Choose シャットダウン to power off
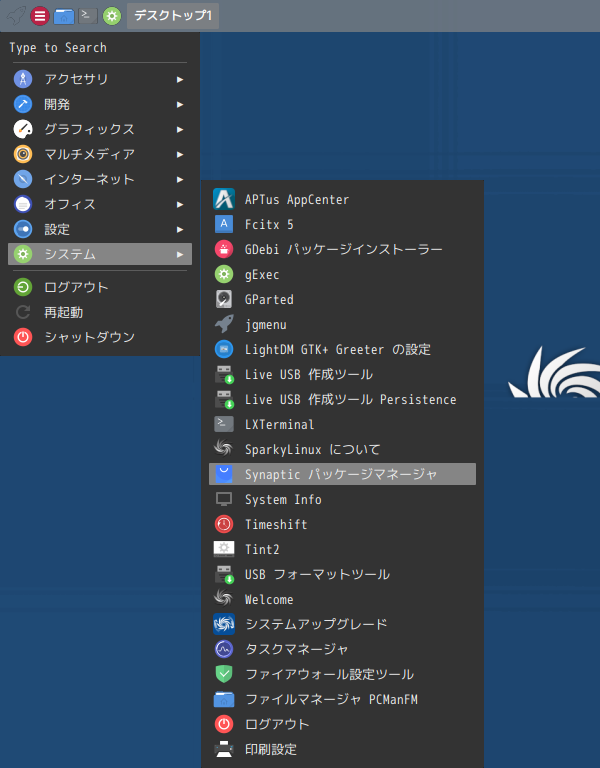The height and width of the screenshot is (768, 600). [100, 337]
